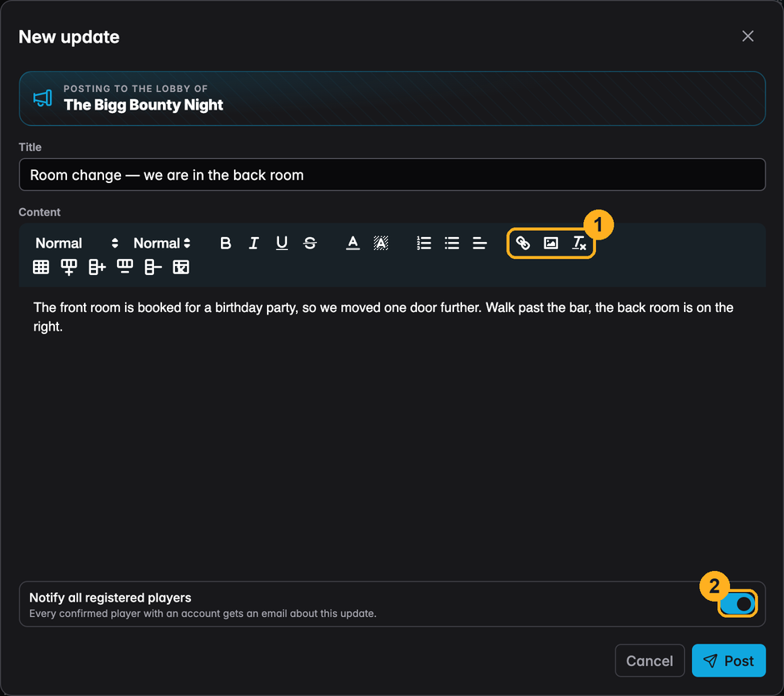This screenshot has width=784, height=696.
Task: Open the text alignment options
Action: (x=479, y=243)
